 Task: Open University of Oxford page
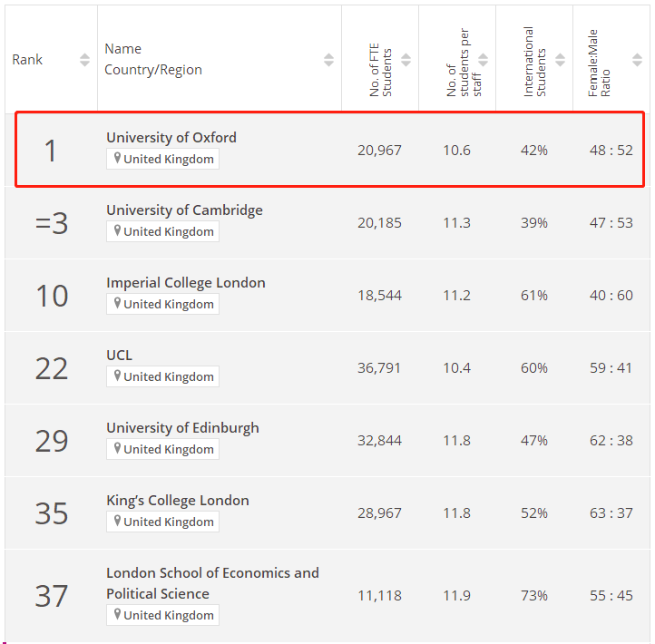[171, 138]
